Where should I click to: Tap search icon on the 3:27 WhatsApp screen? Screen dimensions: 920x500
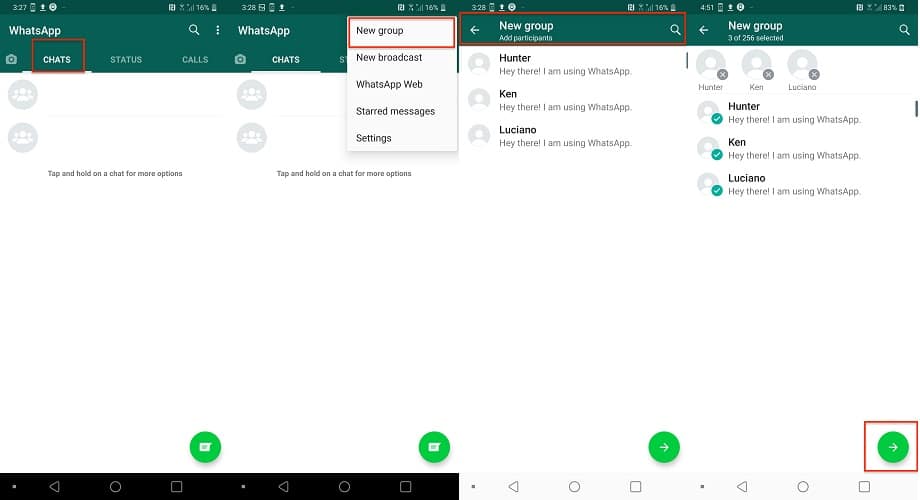(x=194, y=30)
